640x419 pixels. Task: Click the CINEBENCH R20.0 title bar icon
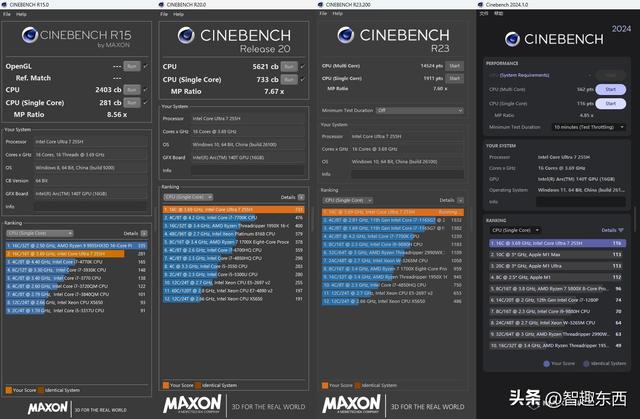click(x=161, y=4)
